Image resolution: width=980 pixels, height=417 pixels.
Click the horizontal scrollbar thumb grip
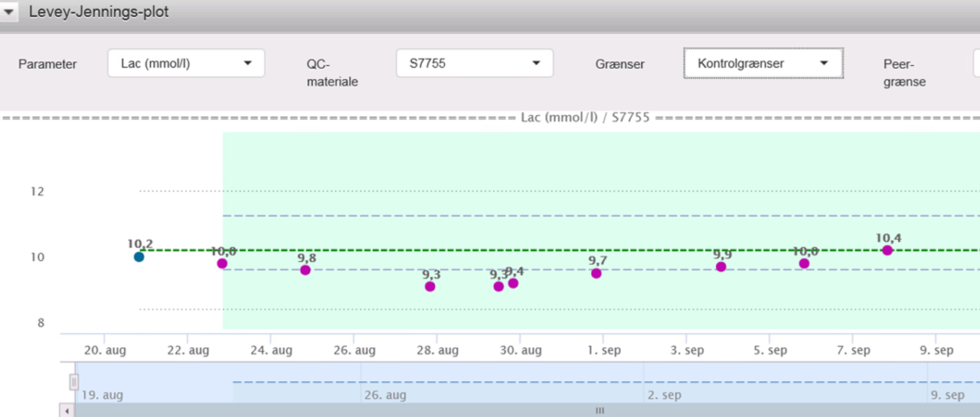[600, 411]
